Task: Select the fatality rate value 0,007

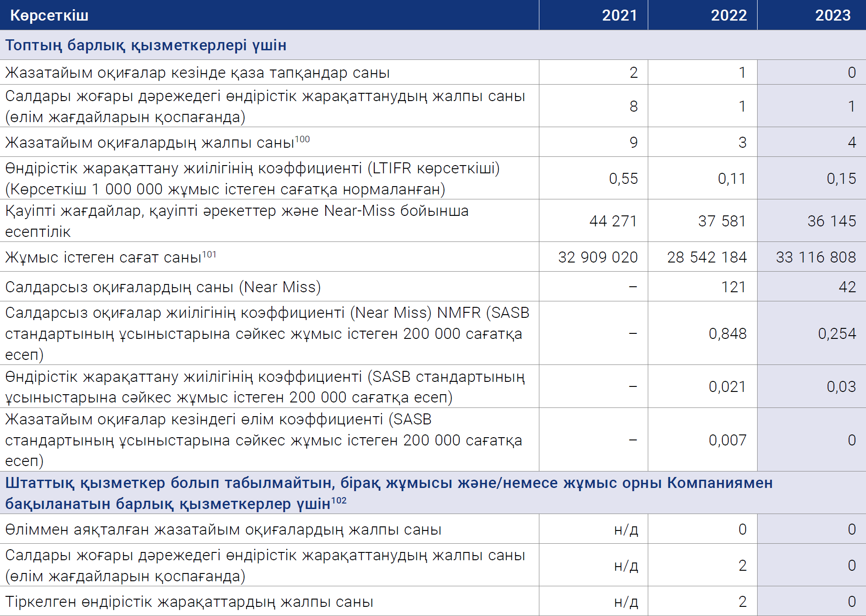Action: (727, 440)
